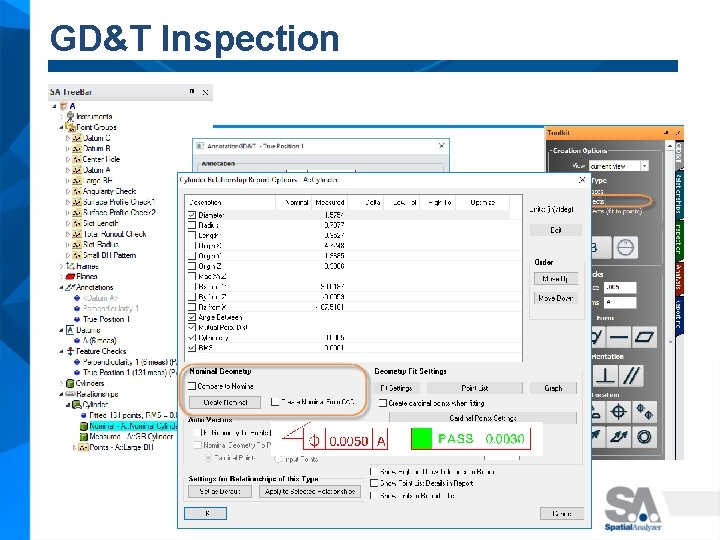Click the Point Groups folder icon
This screenshot has width=720, height=540.
pyautogui.click(x=70, y=127)
